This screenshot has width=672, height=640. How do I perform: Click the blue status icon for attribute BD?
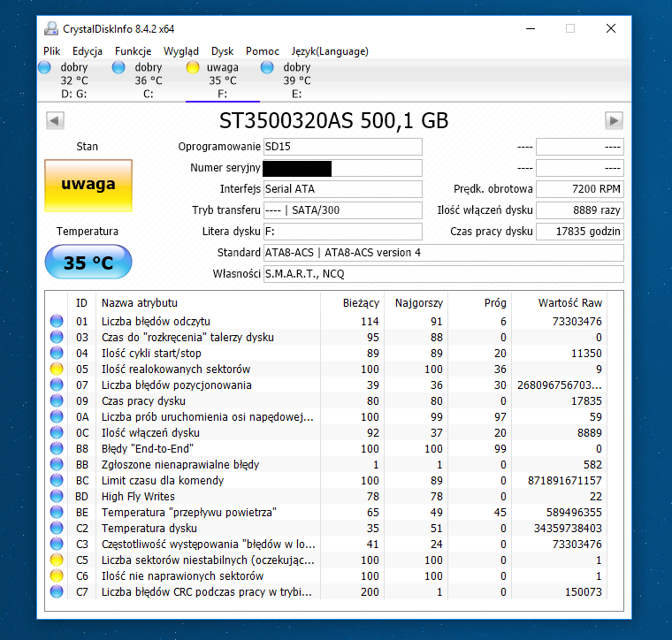point(57,496)
